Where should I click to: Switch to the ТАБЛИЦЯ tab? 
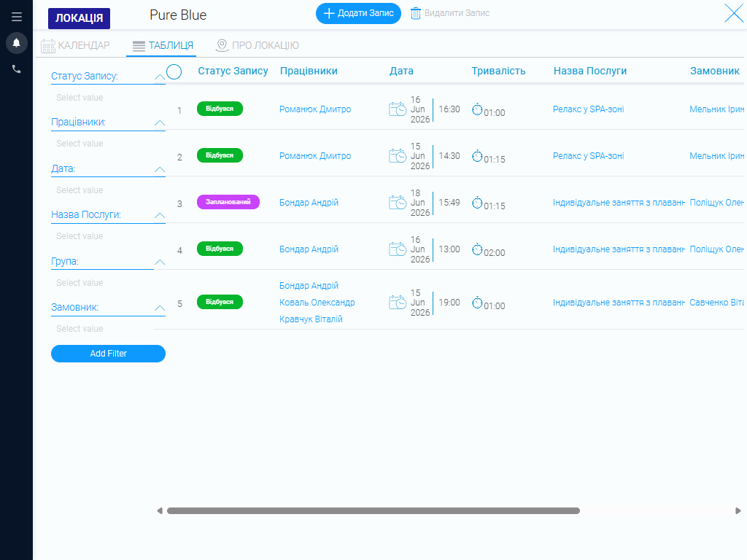point(163,46)
